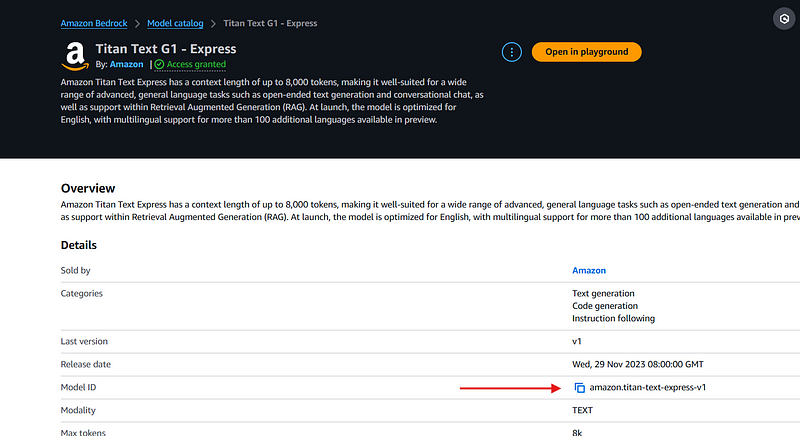Screen dimensions: 800x436
Task: Open the model in playground
Action: (587, 52)
